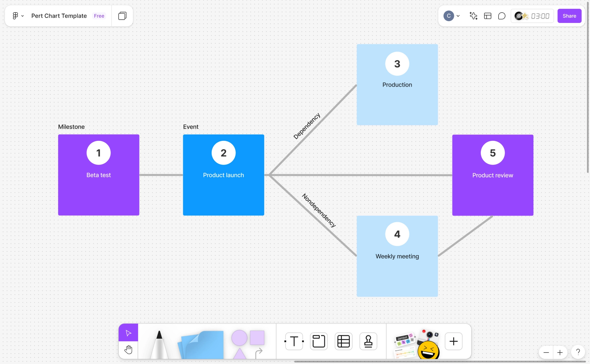590x364 pixels.
Task: Select the Marker pen tool
Action: click(159, 344)
